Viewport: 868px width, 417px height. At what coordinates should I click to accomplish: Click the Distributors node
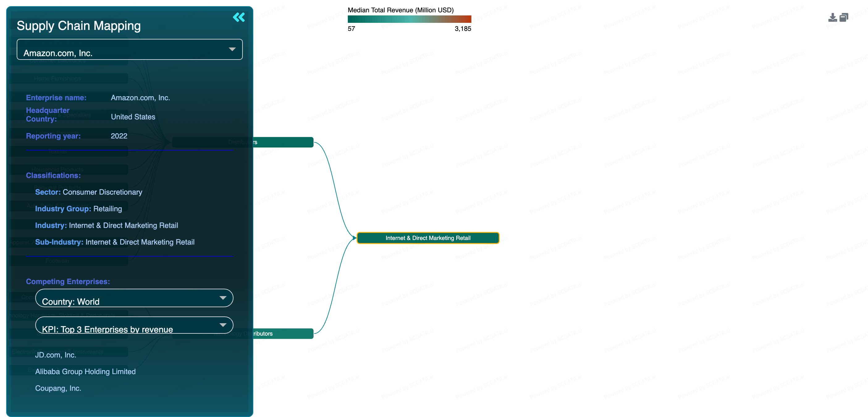pyautogui.click(x=283, y=142)
